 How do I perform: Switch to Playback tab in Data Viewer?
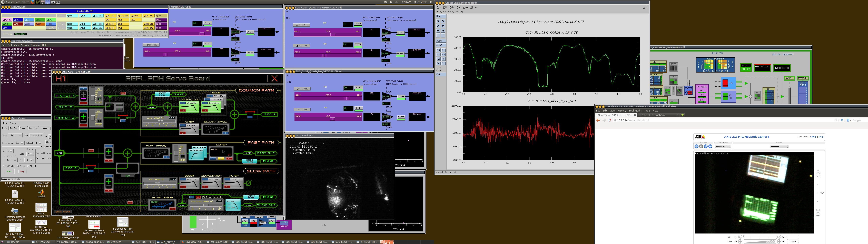(45, 128)
